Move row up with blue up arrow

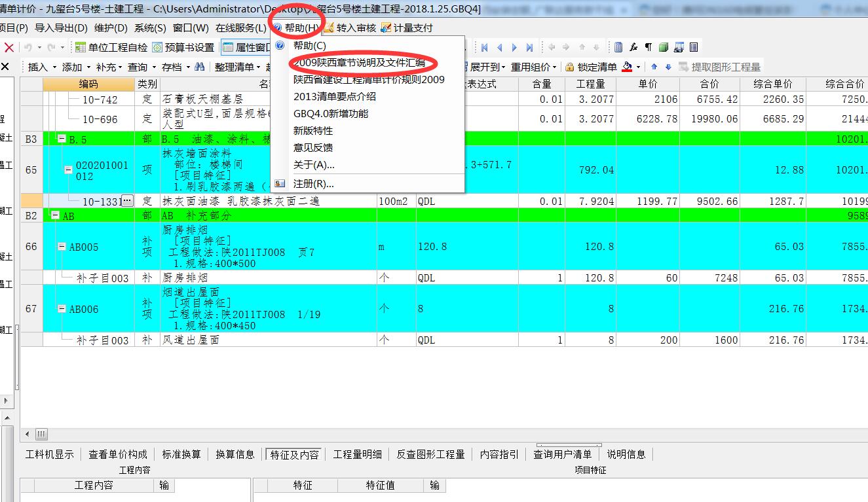(654, 67)
